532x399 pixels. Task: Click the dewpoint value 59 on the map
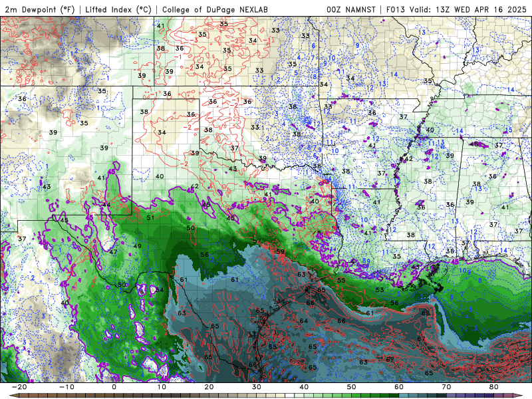[x=280, y=252]
